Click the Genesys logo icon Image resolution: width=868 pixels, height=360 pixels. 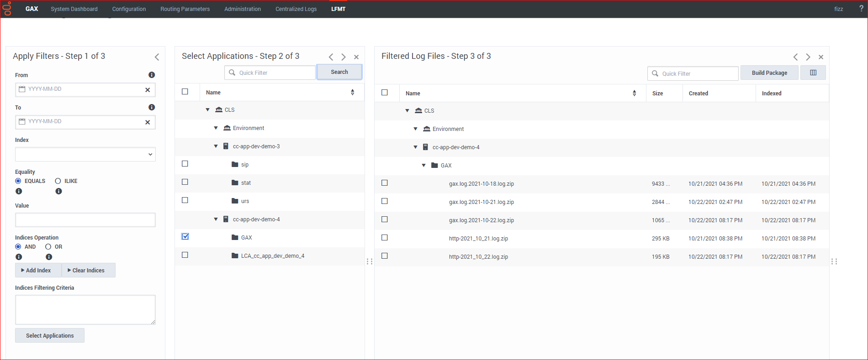[7, 9]
